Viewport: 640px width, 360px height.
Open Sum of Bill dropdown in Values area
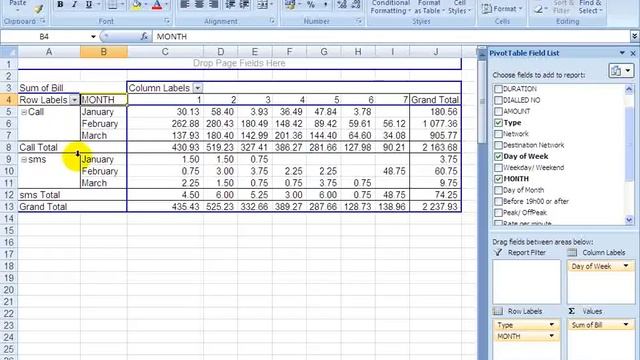[x=626, y=325]
